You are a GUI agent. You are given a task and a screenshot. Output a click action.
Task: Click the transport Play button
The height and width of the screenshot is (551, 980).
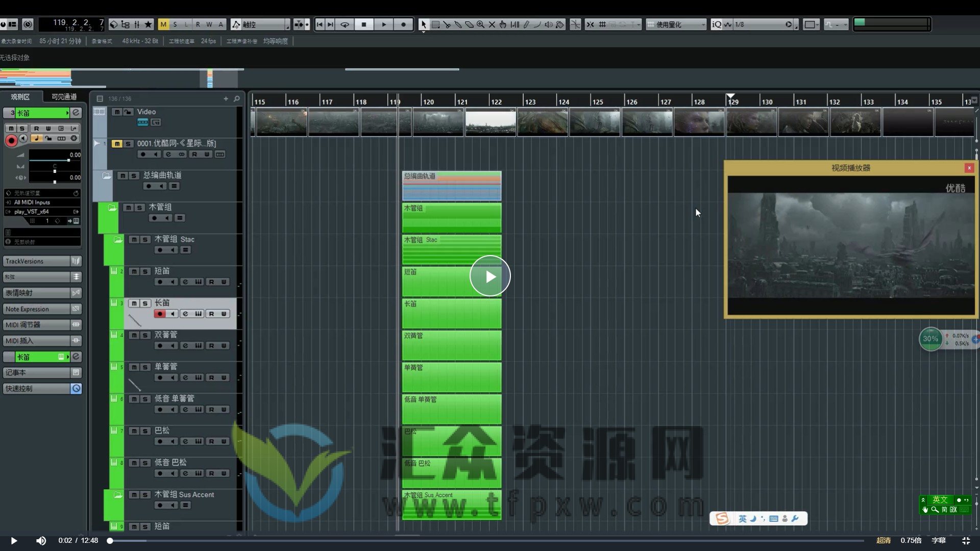(384, 24)
